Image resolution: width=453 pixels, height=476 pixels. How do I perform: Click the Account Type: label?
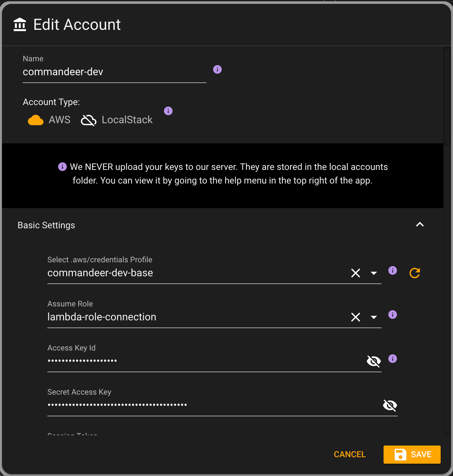tap(51, 102)
